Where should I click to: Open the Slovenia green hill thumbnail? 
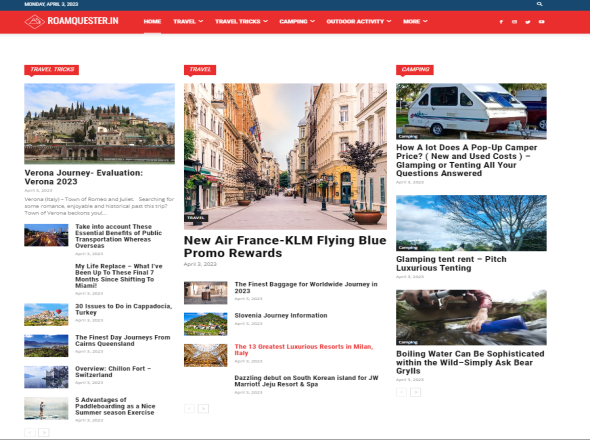205,324
